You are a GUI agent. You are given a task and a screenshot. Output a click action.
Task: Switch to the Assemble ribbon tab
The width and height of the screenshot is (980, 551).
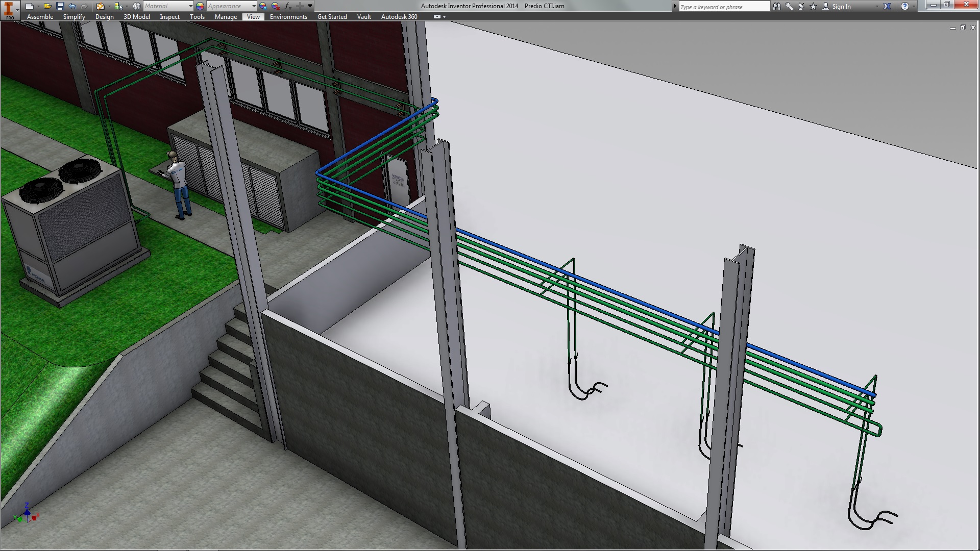coord(40,17)
